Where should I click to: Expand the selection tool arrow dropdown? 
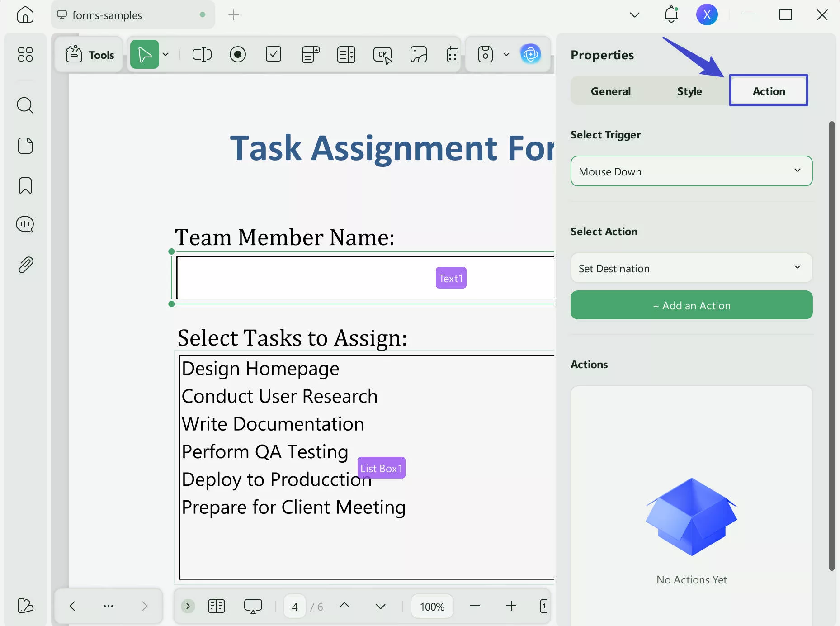pos(166,55)
